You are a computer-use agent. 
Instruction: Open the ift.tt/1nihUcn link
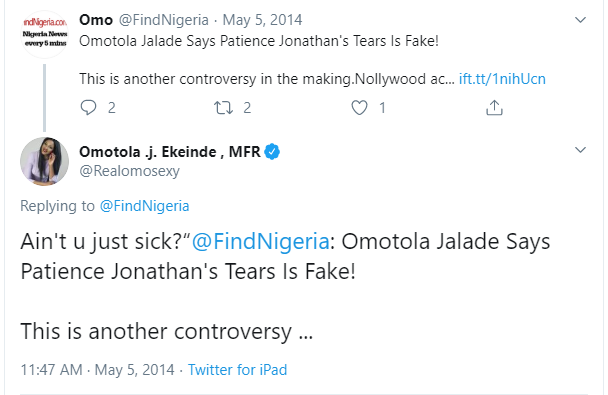tap(502, 79)
